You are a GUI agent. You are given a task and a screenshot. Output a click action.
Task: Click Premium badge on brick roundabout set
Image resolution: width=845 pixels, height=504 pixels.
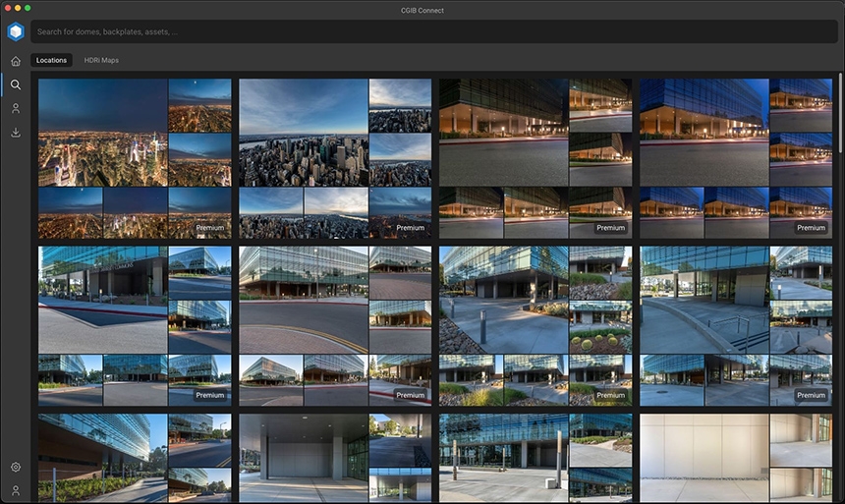411,395
